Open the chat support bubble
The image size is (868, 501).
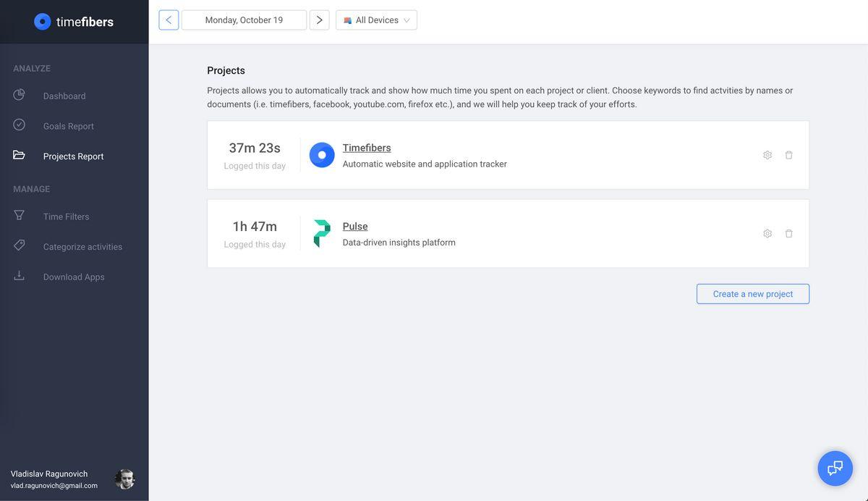(835, 468)
